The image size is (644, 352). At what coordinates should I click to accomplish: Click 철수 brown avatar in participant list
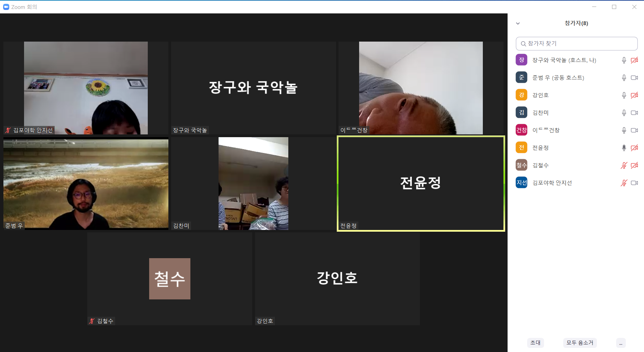coord(521,165)
